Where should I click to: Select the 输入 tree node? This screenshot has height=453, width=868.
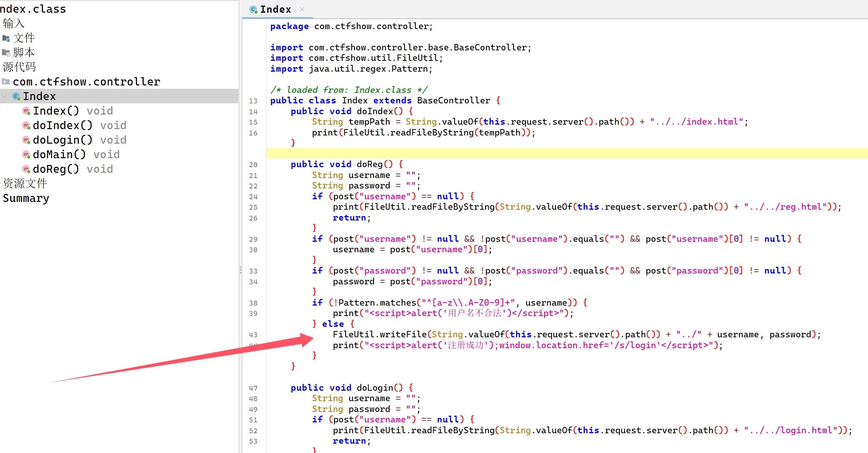(14, 24)
